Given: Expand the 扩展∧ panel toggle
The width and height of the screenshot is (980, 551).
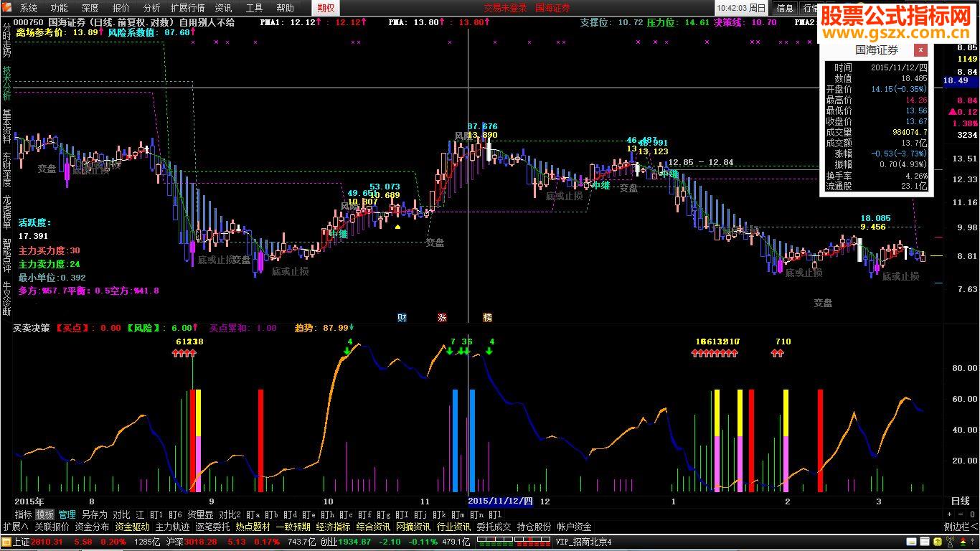Looking at the screenshot, I should (15, 527).
